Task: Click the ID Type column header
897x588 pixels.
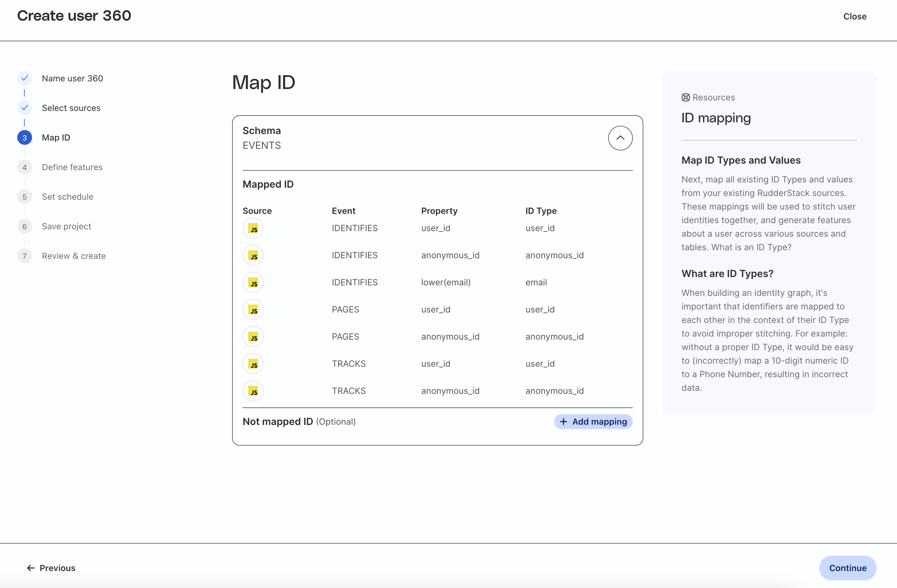Action: (x=541, y=211)
